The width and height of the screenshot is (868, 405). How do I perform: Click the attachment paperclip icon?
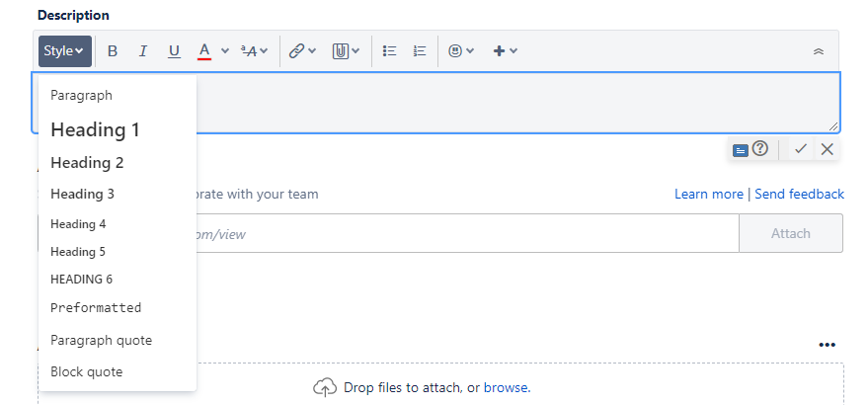click(340, 51)
